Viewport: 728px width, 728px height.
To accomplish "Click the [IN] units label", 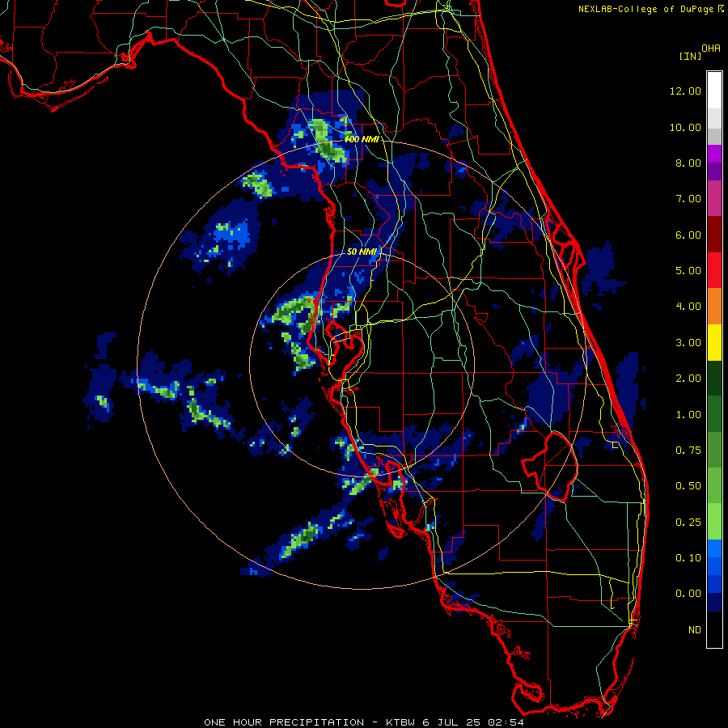I will pyautogui.click(x=691, y=56).
